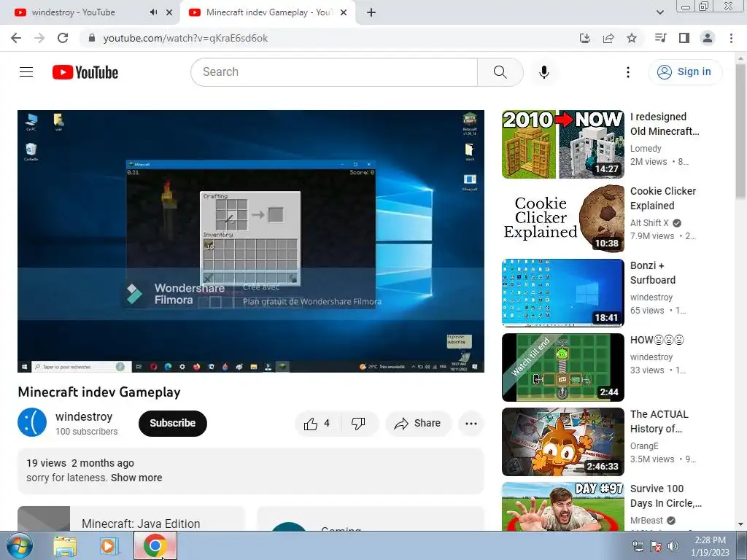The width and height of the screenshot is (747, 560).
Task: Open the tab search dropdown chevron
Action: (x=659, y=12)
